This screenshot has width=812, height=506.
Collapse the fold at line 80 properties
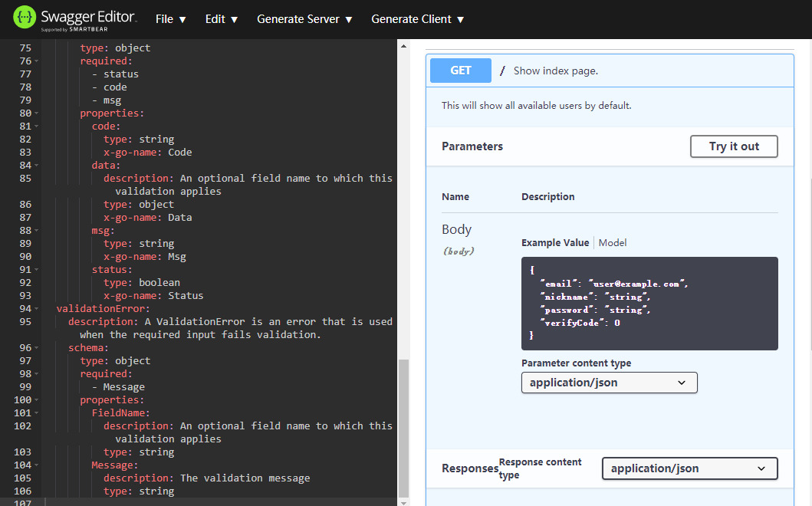[x=37, y=113]
